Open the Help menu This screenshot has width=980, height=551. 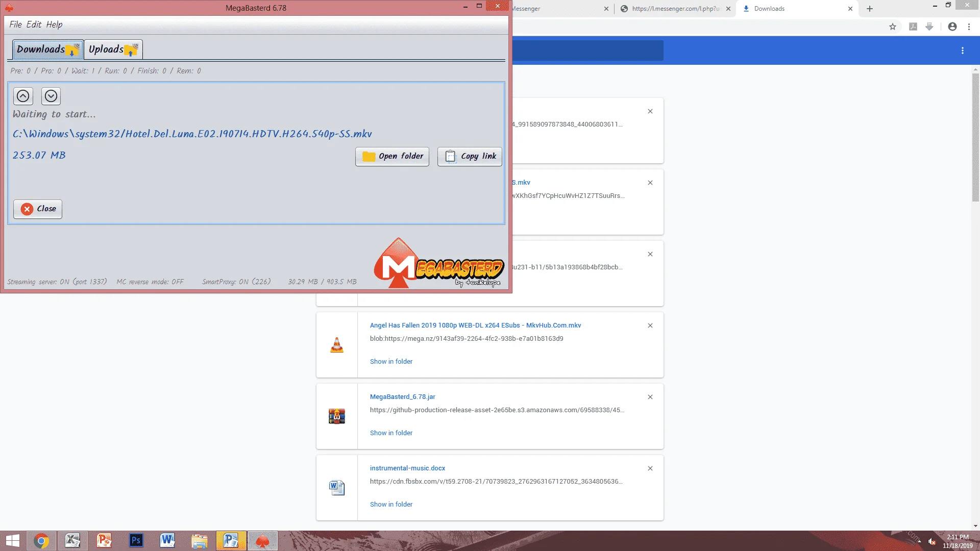point(54,24)
